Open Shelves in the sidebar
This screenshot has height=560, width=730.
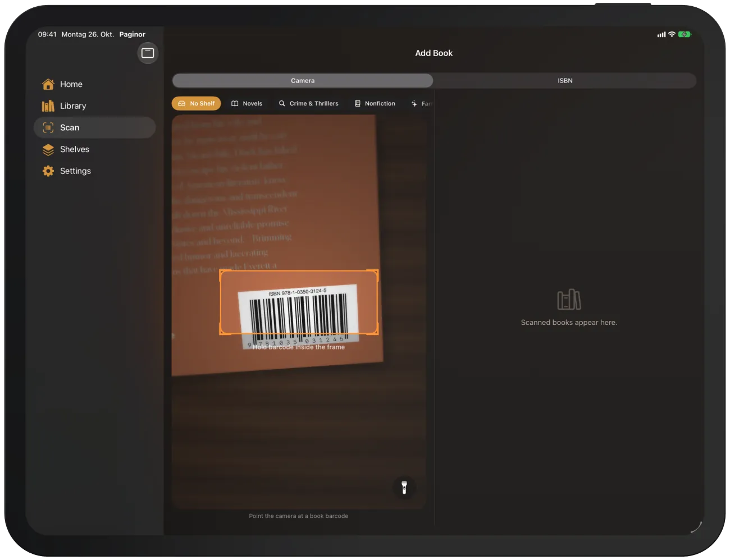point(94,149)
